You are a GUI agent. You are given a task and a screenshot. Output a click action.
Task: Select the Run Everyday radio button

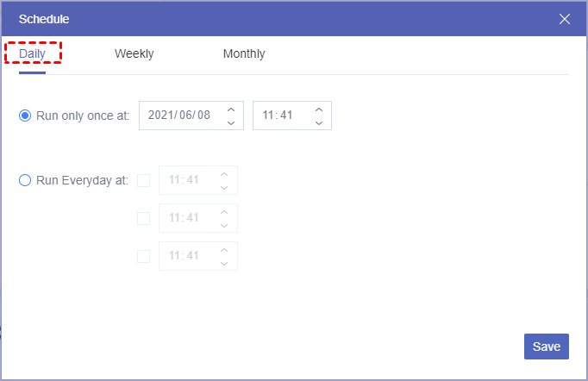pyautogui.click(x=25, y=180)
